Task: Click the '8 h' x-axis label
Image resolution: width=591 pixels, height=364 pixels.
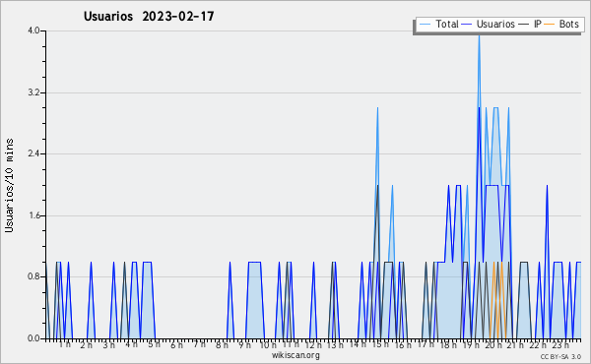Action: (x=222, y=345)
